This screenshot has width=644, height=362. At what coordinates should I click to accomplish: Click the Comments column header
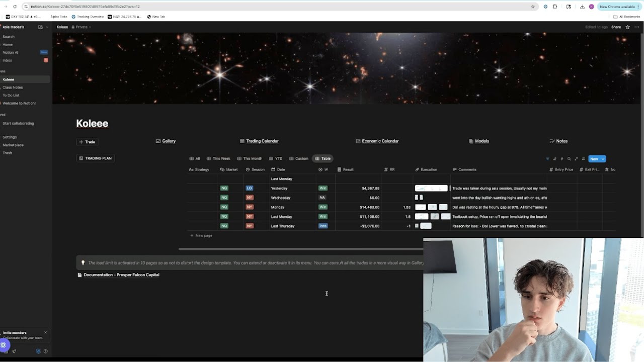pos(464,169)
